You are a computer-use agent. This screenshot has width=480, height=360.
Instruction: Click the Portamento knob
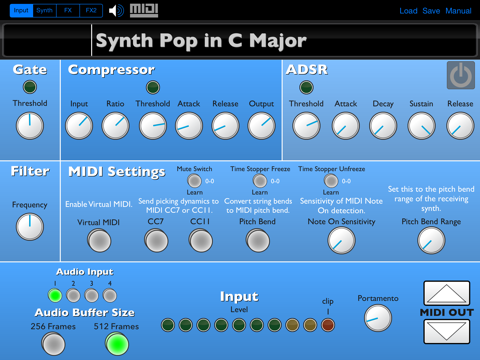point(378,318)
